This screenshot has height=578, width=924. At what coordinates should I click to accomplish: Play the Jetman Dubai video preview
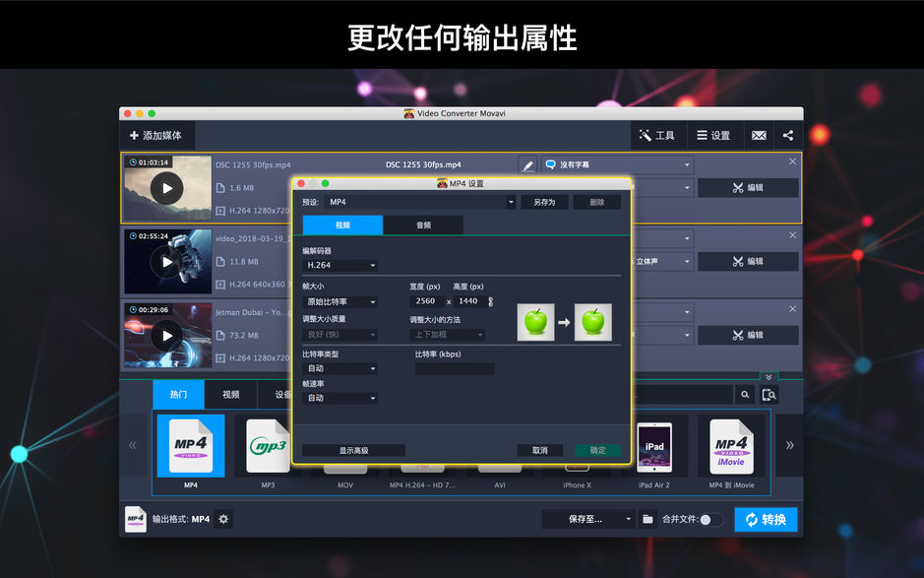coord(167,335)
